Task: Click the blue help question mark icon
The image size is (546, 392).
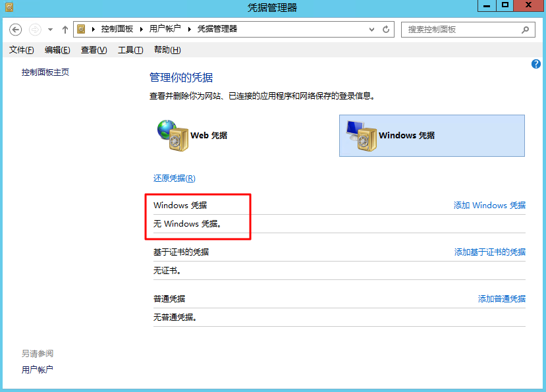Action: pos(536,64)
